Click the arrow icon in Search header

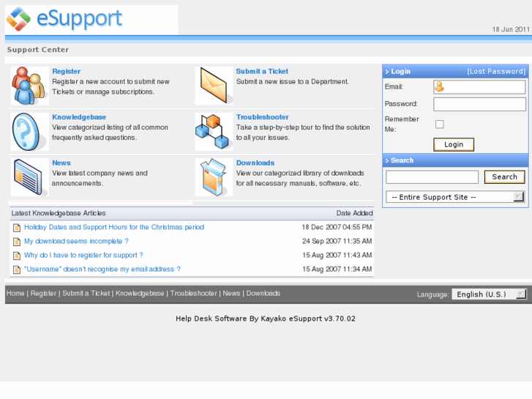pyautogui.click(x=387, y=160)
